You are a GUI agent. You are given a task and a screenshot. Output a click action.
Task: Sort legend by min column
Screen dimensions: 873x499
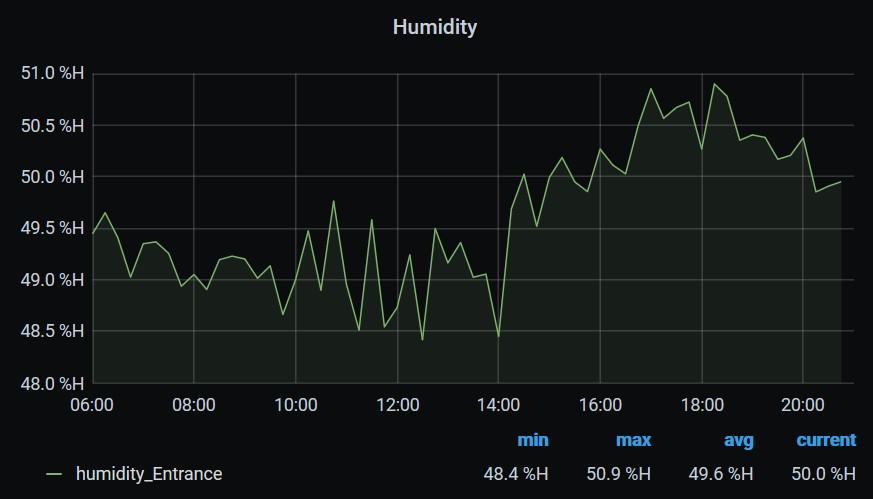coord(532,440)
